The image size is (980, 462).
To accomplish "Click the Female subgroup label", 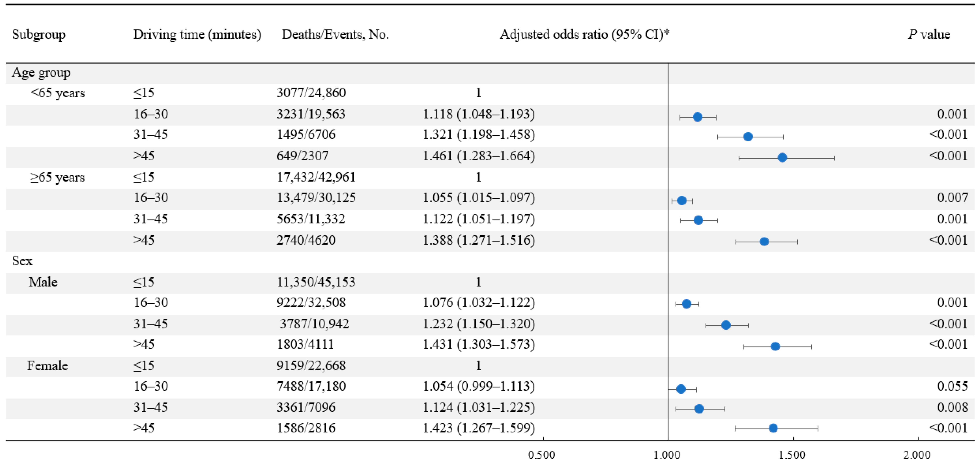I will click(48, 366).
